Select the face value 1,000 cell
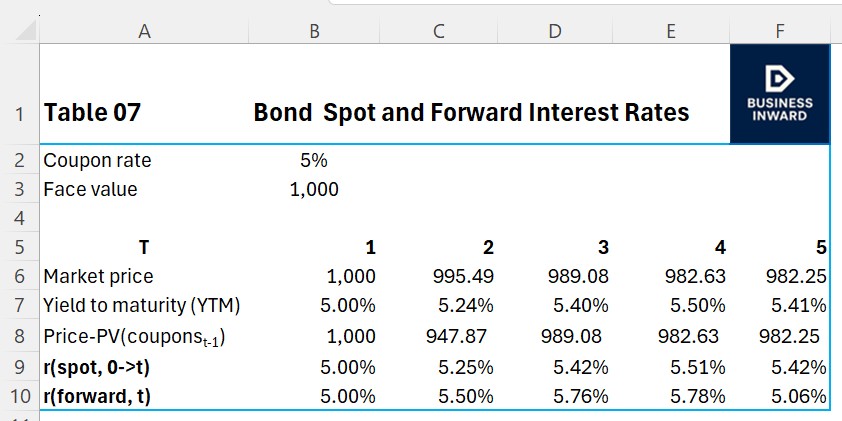The width and height of the screenshot is (842, 421). 314,189
